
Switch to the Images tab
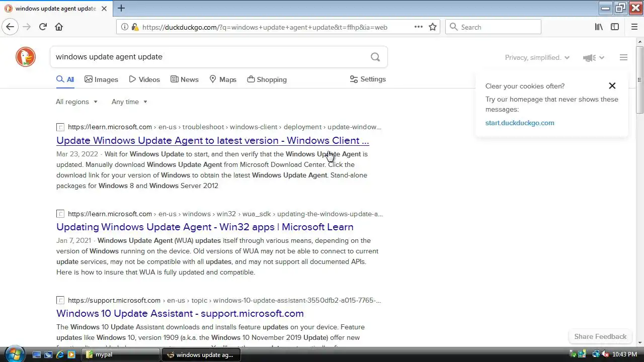[x=101, y=79]
